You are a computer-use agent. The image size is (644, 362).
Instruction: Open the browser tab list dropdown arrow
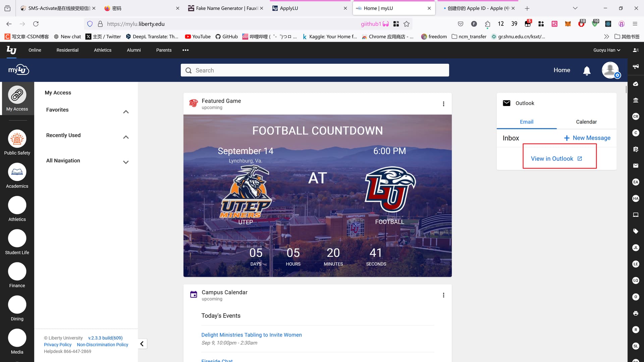click(575, 8)
